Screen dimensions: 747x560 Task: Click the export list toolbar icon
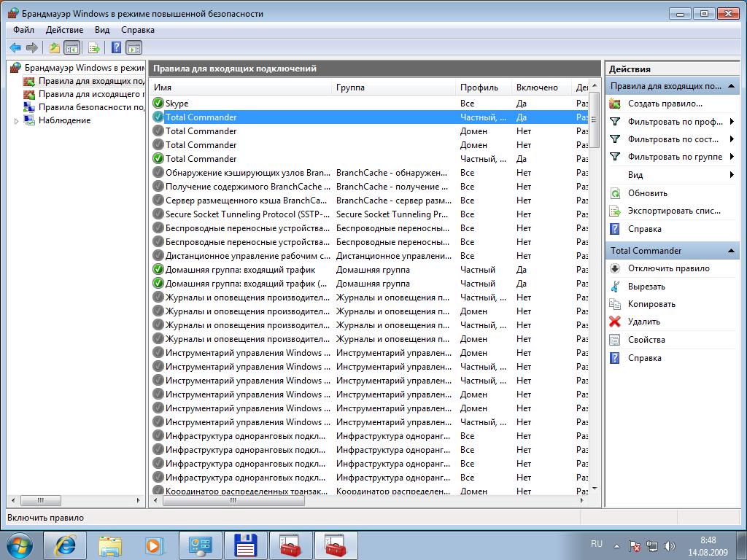(x=94, y=47)
